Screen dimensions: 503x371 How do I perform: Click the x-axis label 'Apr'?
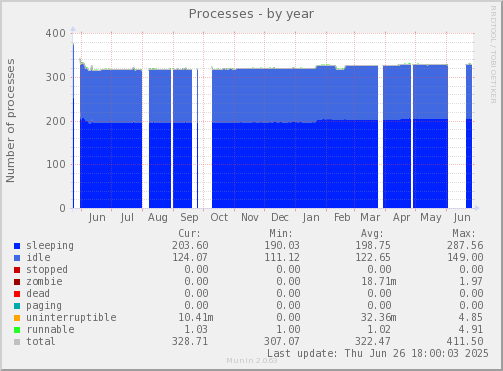[401, 218]
